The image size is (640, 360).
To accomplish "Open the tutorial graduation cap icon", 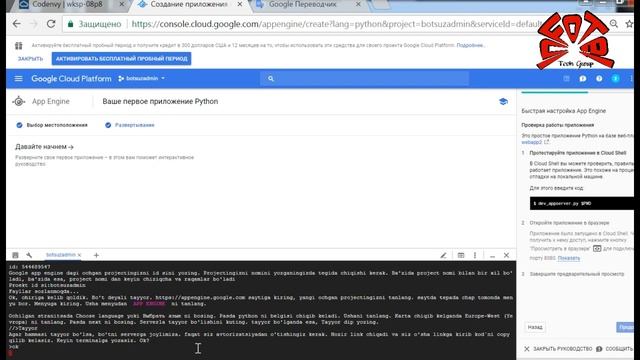I will click(x=503, y=101).
